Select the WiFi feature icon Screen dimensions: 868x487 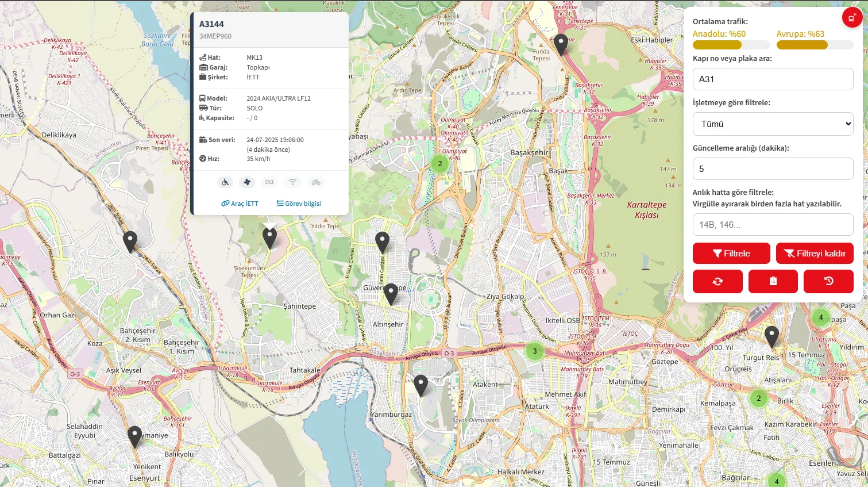[x=292, y=182]
